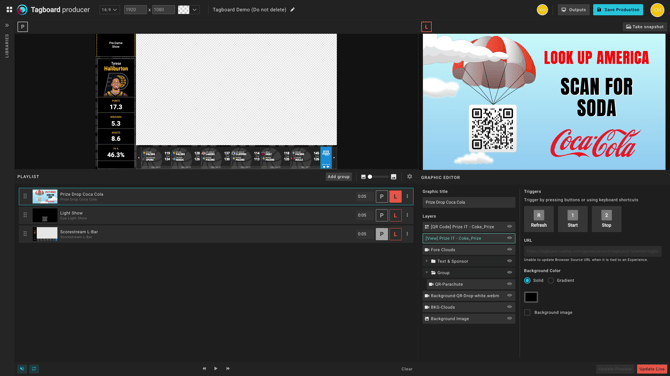Enable the Background image checkbox
The image size is (670, 376).
point(527,313)
